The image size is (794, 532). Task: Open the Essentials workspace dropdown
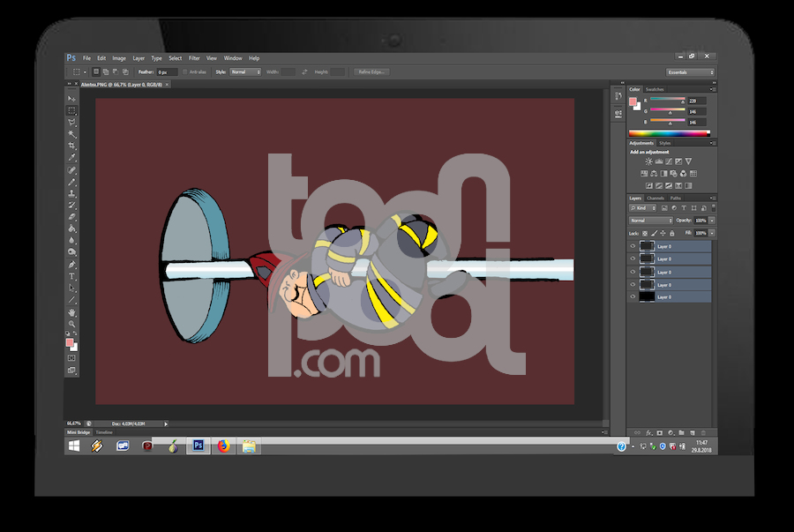coord(690,71)
